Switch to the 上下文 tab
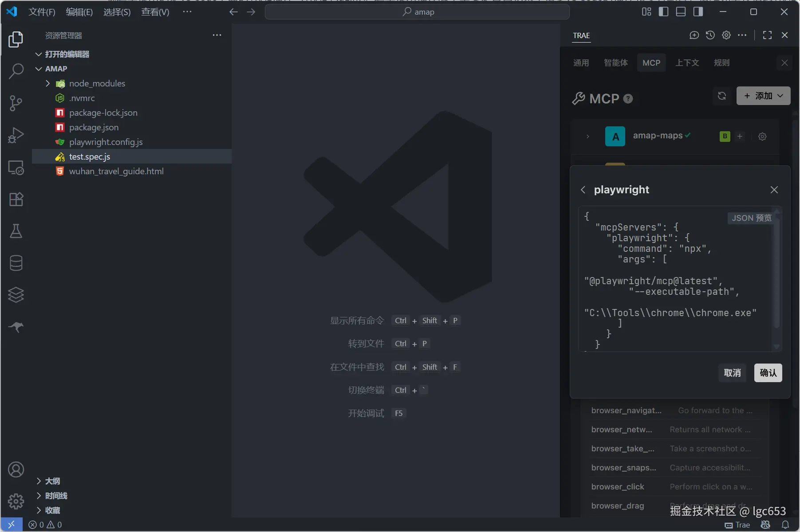800x532 pixels. pyautogui.click(x=687, y=63)
